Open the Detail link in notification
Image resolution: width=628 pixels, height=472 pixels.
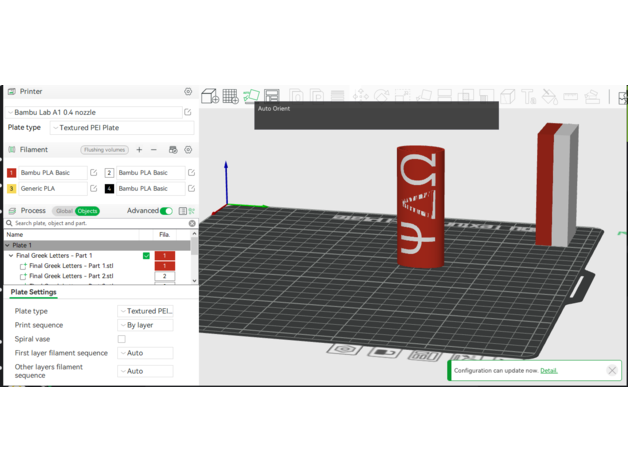coord(549,370)
